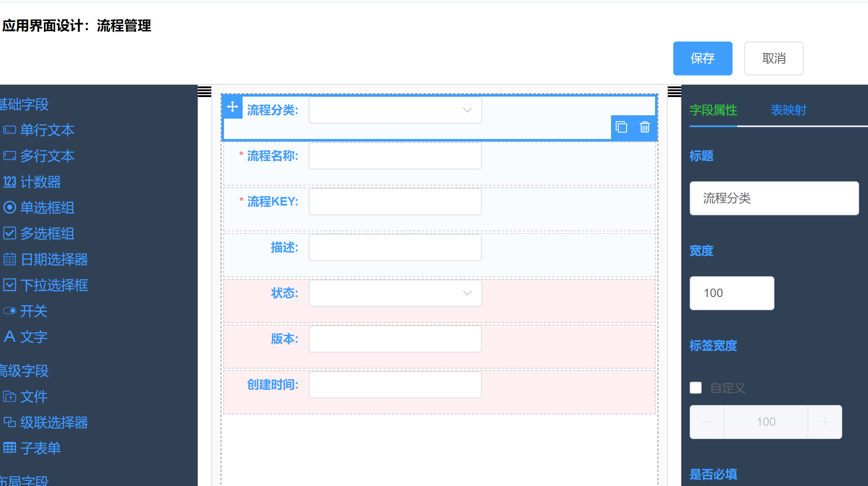Decrease the custom label width value

pos(707,422)
